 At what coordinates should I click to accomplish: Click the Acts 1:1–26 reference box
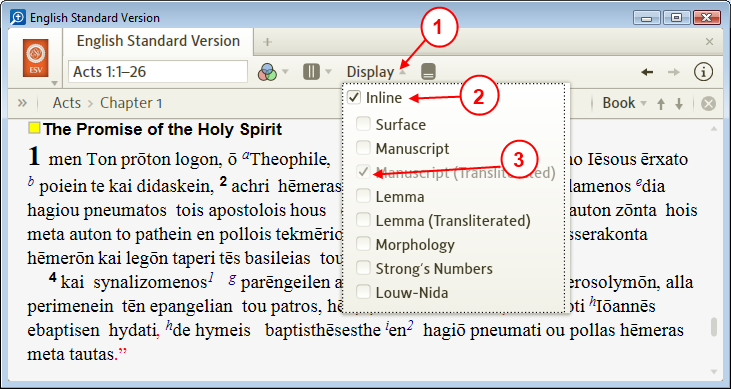pyautogui.click(x=158, y=72)
